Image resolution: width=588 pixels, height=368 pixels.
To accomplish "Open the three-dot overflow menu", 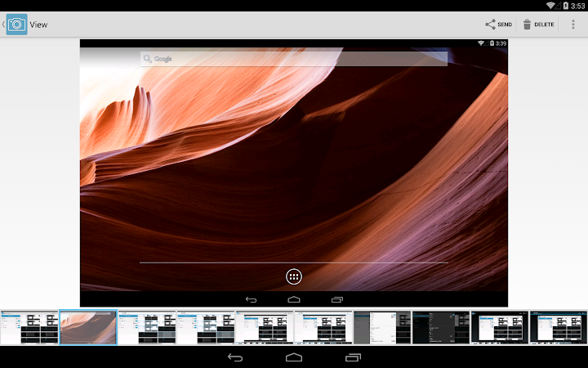I will click(572, 25).
